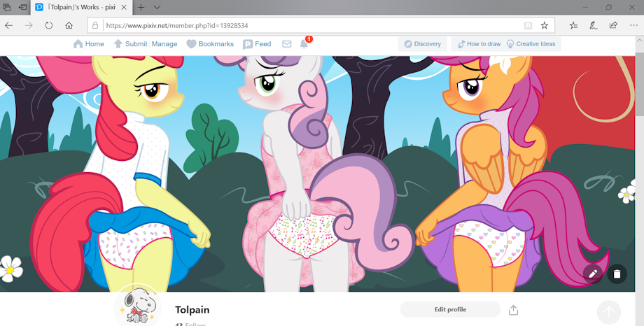Open the browser Share icon in toolbar
The image size is (644, 326).
coord(613,25)
